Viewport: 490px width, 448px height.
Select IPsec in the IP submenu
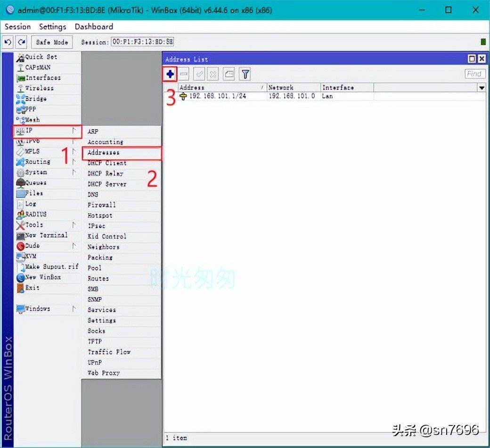click(122, 226)
